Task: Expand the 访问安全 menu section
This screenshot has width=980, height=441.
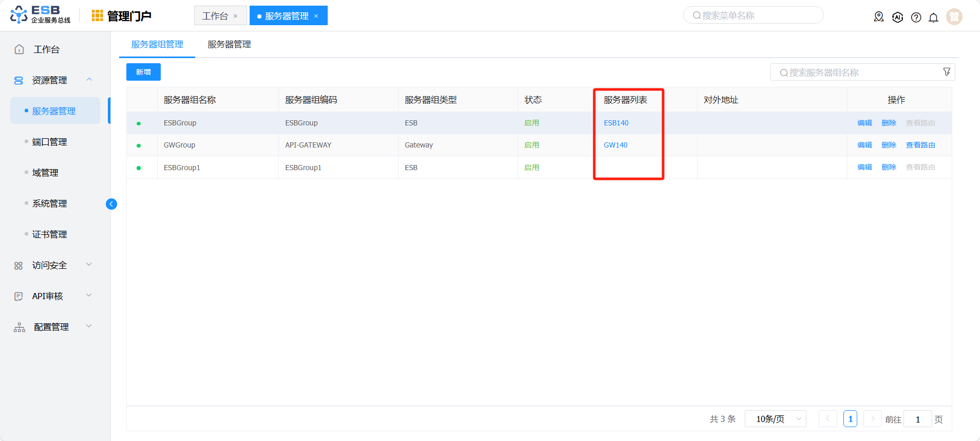Action: (89, 265)
